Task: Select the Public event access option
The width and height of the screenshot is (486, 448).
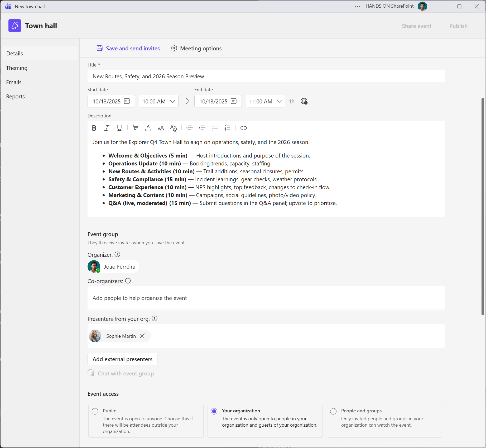Action: 95,411
